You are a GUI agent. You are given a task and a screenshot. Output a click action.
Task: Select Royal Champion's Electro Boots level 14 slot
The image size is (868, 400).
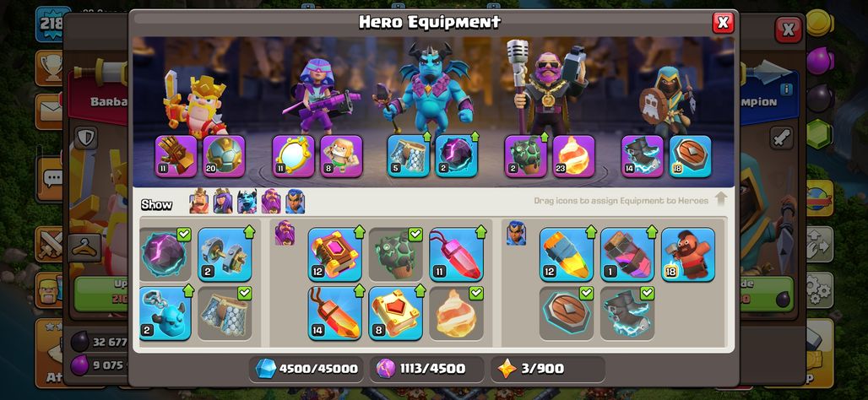[x=643, y=156]
